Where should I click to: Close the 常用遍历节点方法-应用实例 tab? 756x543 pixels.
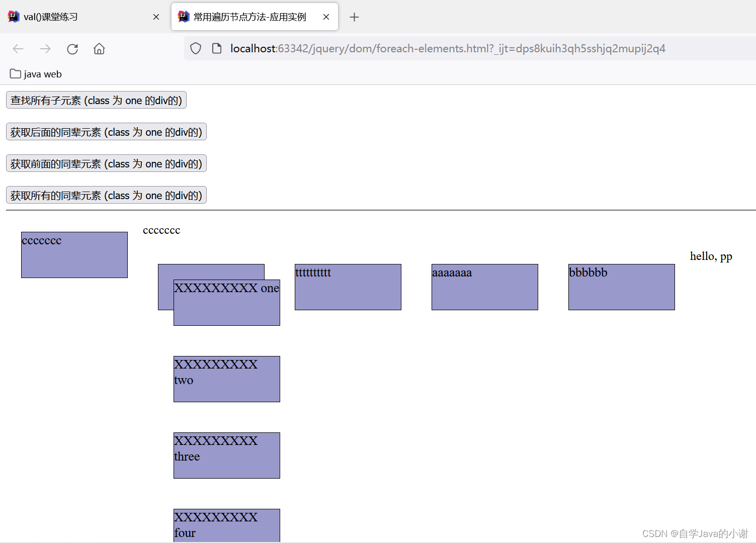pos(326,17)
